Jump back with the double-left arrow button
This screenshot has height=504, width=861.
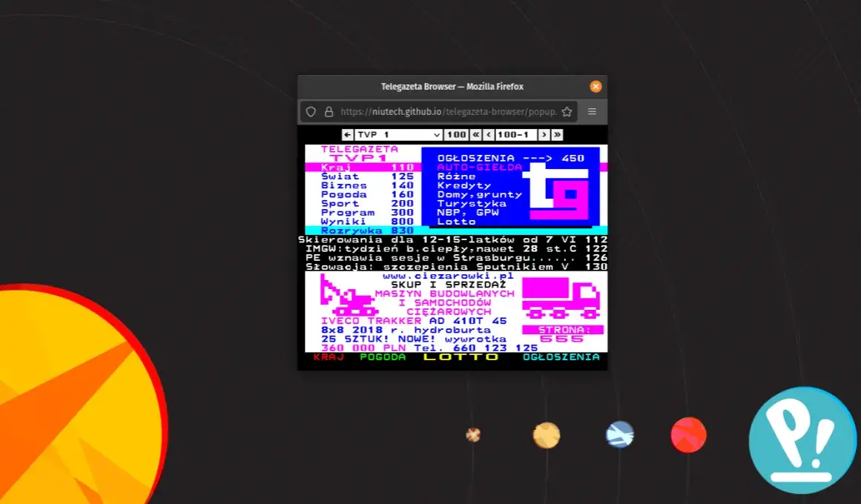(476, 135)
